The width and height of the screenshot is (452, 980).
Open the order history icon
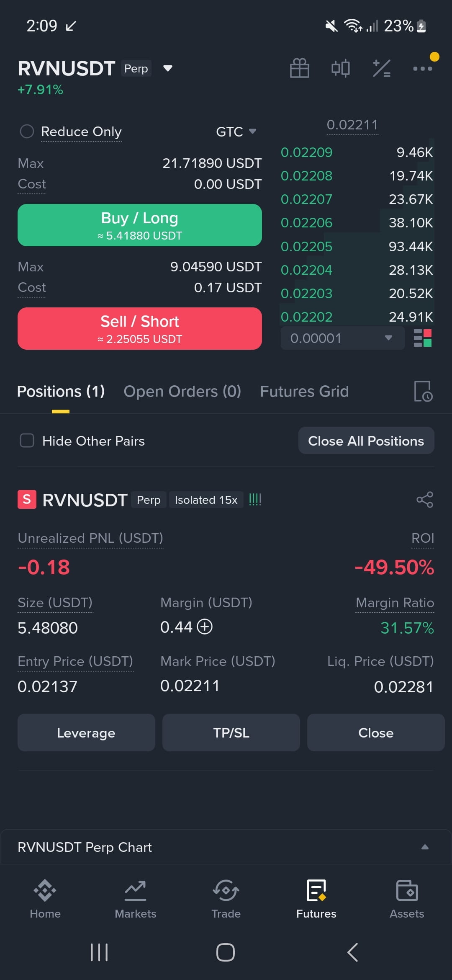coord(423,391)
